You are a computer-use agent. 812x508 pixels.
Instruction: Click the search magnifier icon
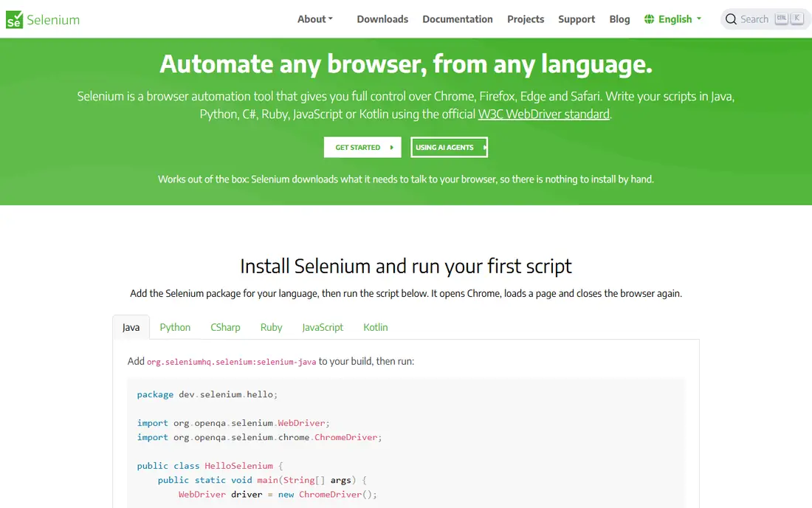coord(731,19)
